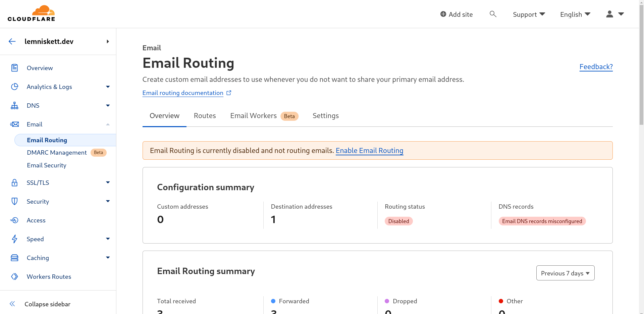The image size is (644, 314).
Task: Collapse the Email submenu arrow
Action: [108, 124]
